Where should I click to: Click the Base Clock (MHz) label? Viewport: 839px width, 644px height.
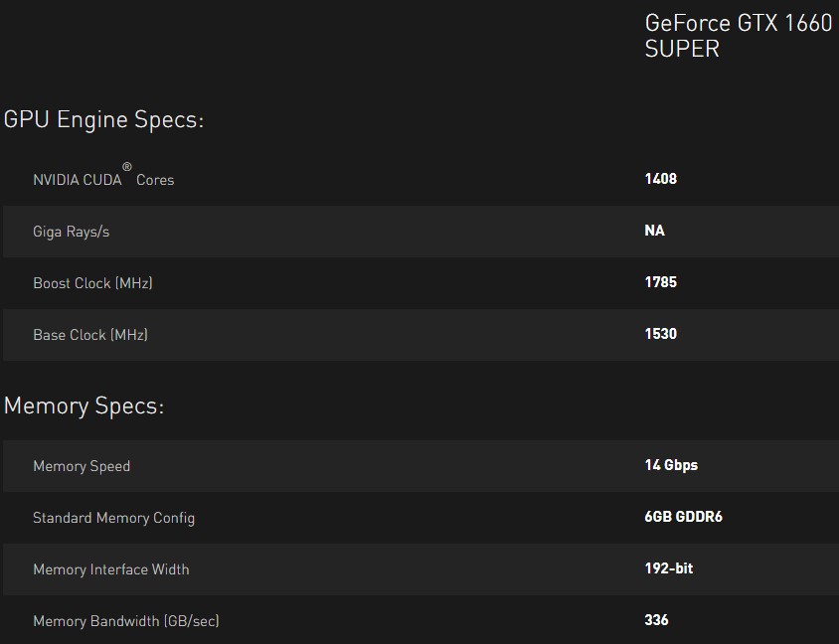pyautogui.click(x=90, y=335)
